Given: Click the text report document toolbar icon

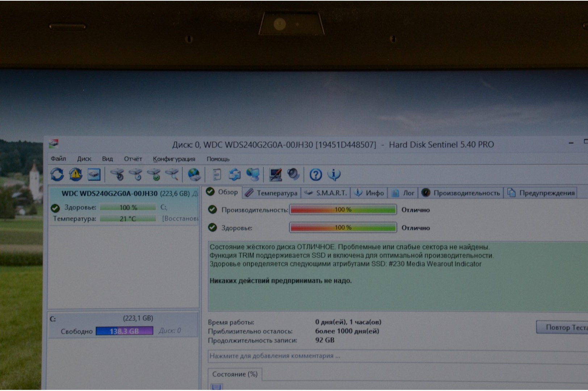Looking at the screenshot, I should pyautogui.click(x=217, y=175).
